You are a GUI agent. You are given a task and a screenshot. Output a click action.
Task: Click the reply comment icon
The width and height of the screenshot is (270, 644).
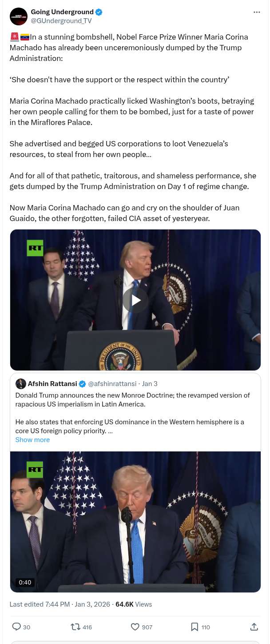click(16, 627)
